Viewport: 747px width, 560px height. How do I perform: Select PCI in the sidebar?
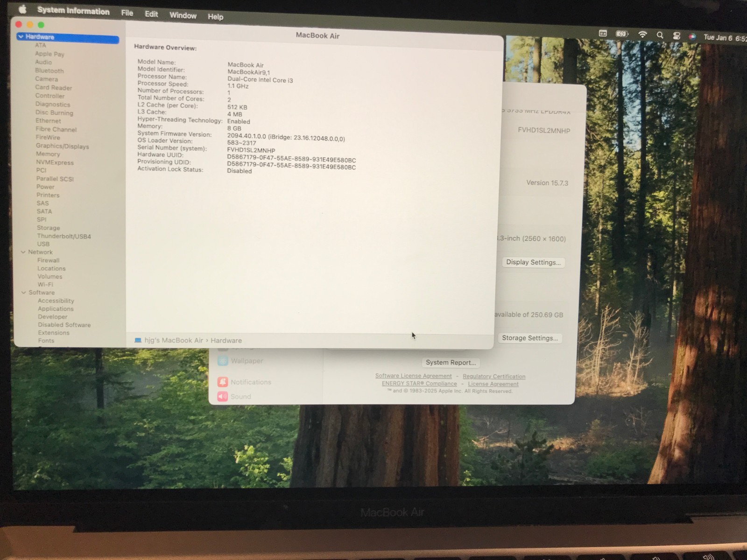[41, 170]
